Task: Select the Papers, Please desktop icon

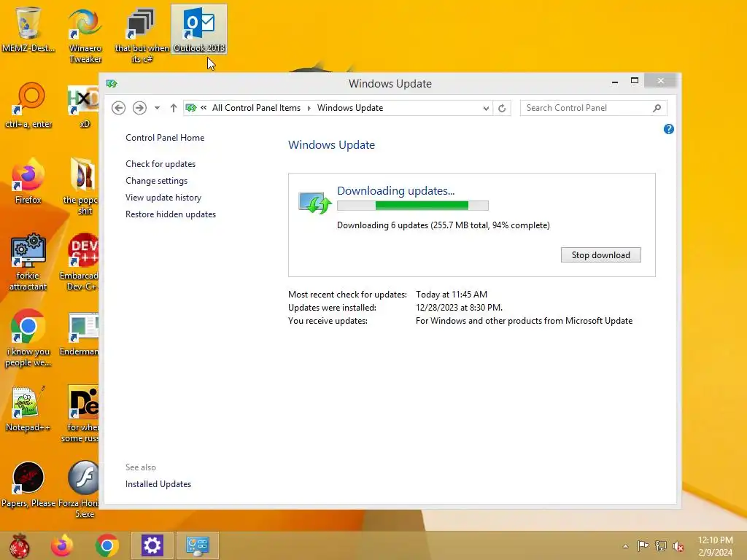Action: click(x=28, y=485)
